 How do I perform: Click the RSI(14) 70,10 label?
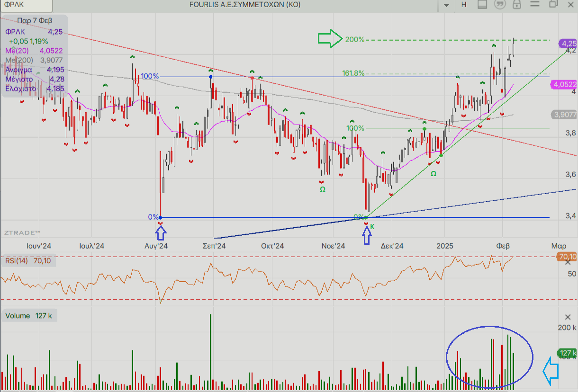click(x=28, y=260)
